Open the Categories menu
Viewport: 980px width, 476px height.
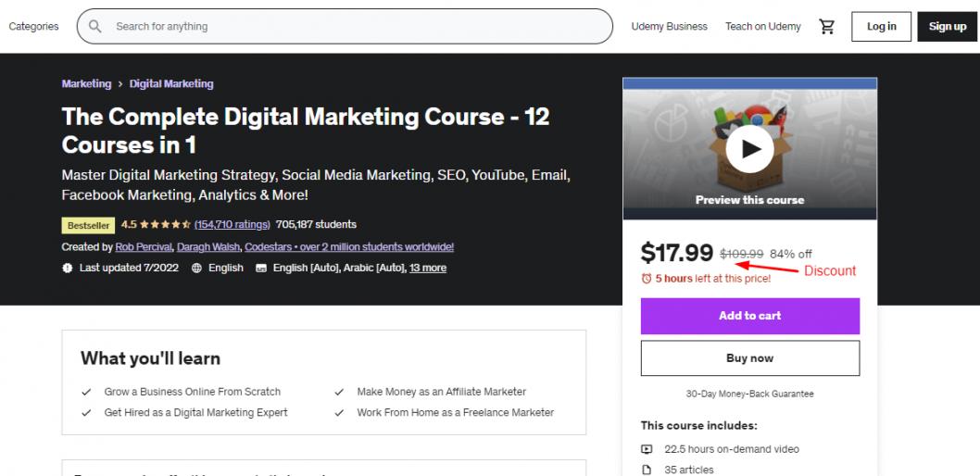[x=34, y=27]
